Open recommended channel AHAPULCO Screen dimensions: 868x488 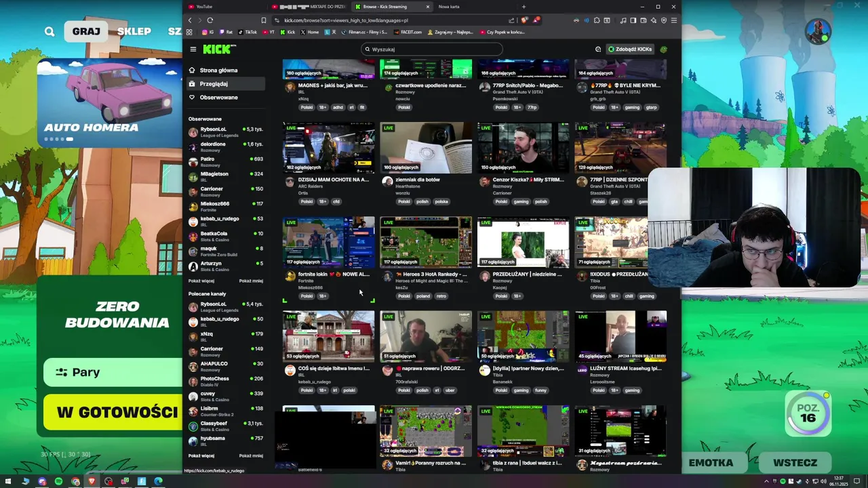226,366
